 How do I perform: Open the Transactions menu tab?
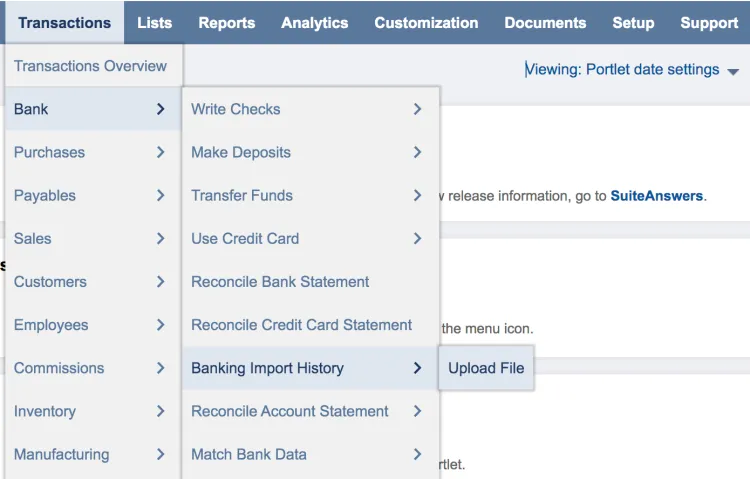[65, 22]
